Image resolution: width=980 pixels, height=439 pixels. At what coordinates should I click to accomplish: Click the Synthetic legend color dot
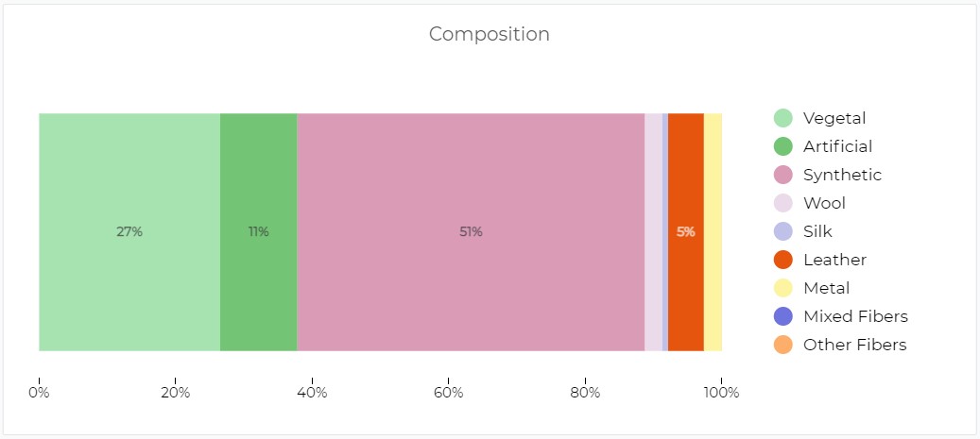(x=783, y=175)
